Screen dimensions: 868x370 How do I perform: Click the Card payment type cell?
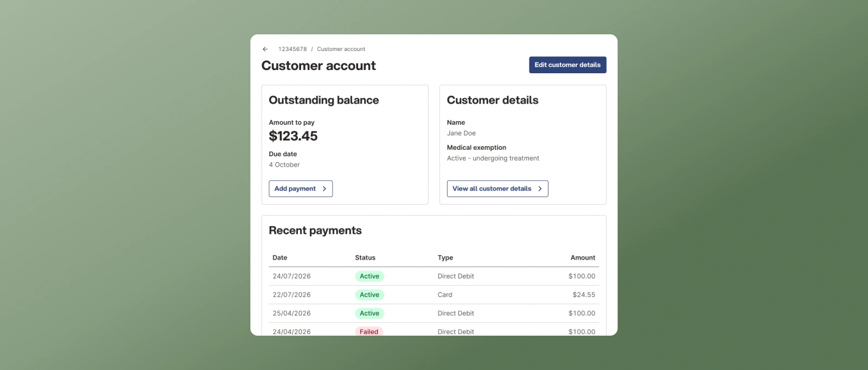coord(445,295)
